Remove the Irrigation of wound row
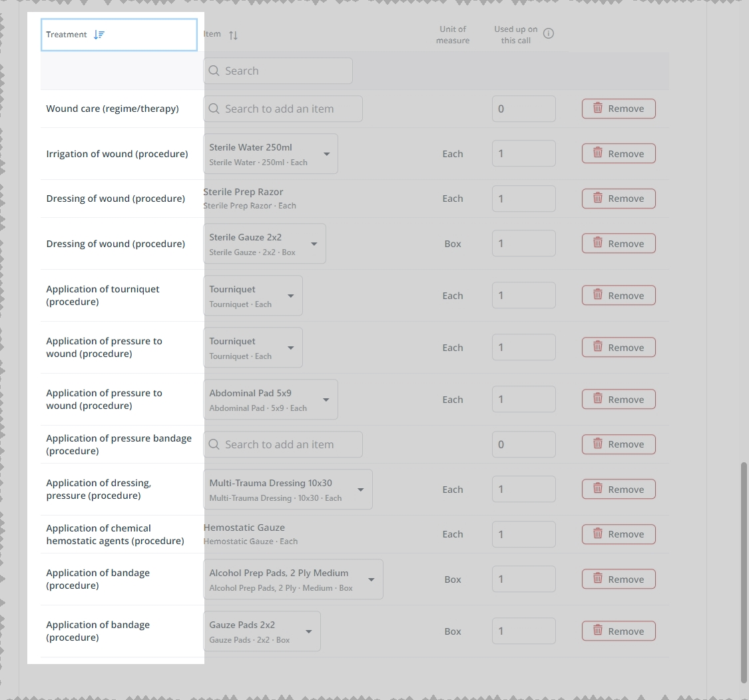 (619, 153)
